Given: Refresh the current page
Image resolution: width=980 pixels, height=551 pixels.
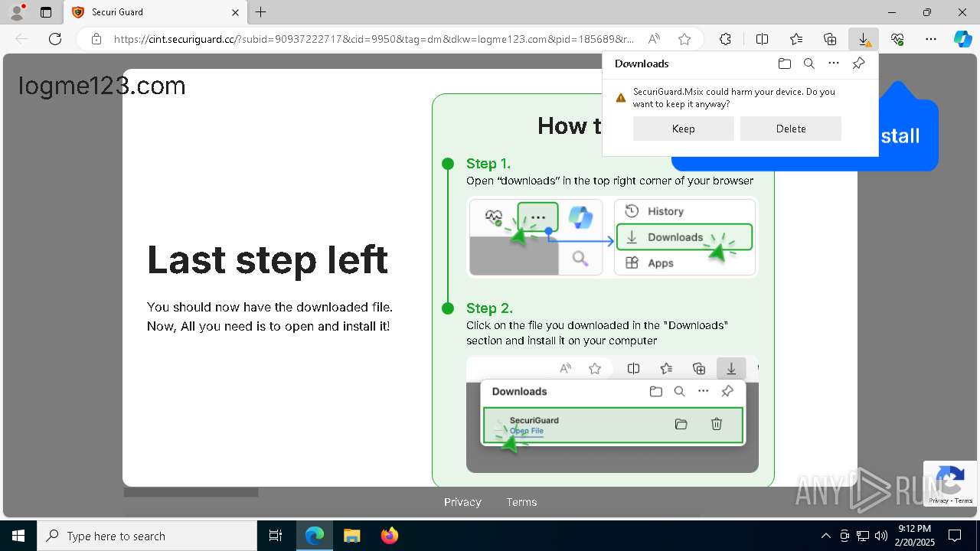Looking at the screenshot, I should (55, 39).
